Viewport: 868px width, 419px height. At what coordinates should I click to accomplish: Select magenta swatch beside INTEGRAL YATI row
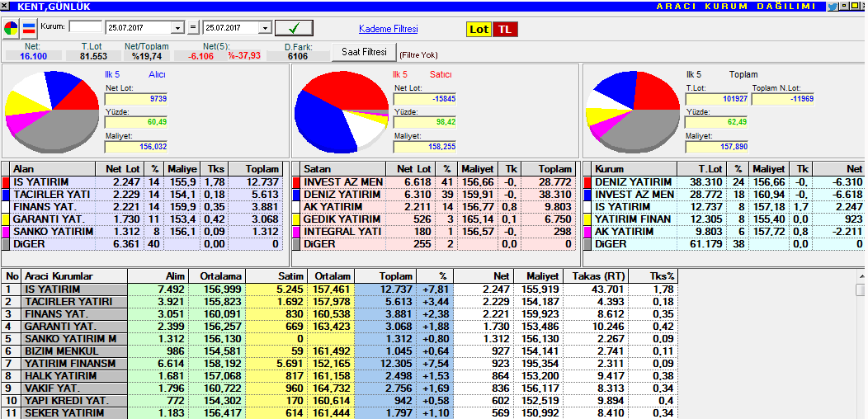pyautogui.click(x=296, y=231)
